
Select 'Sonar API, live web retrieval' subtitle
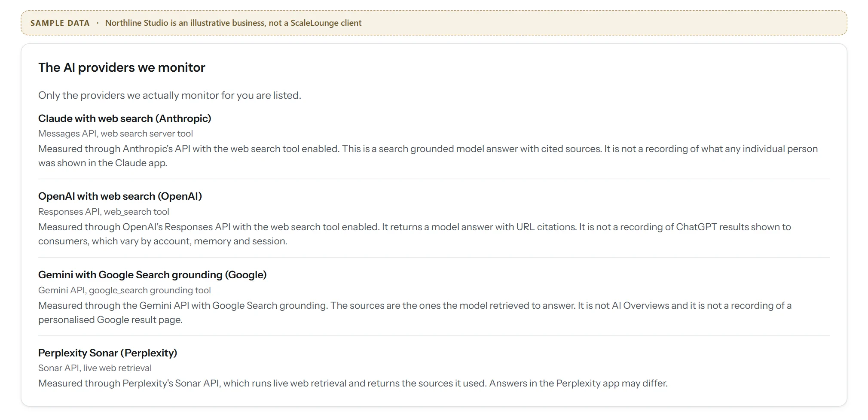pos(95,368)
